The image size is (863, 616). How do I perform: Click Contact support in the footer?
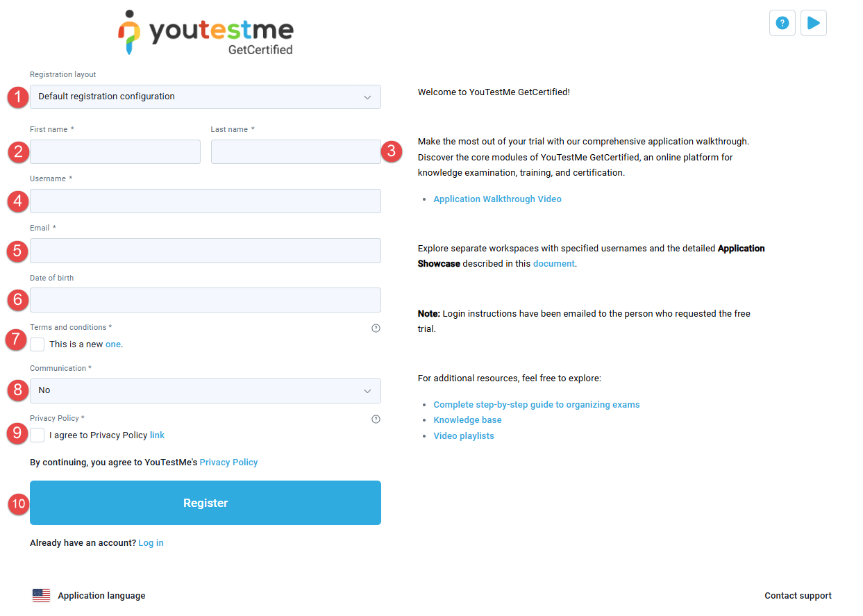pyautogui.click(x=798, y=596)
